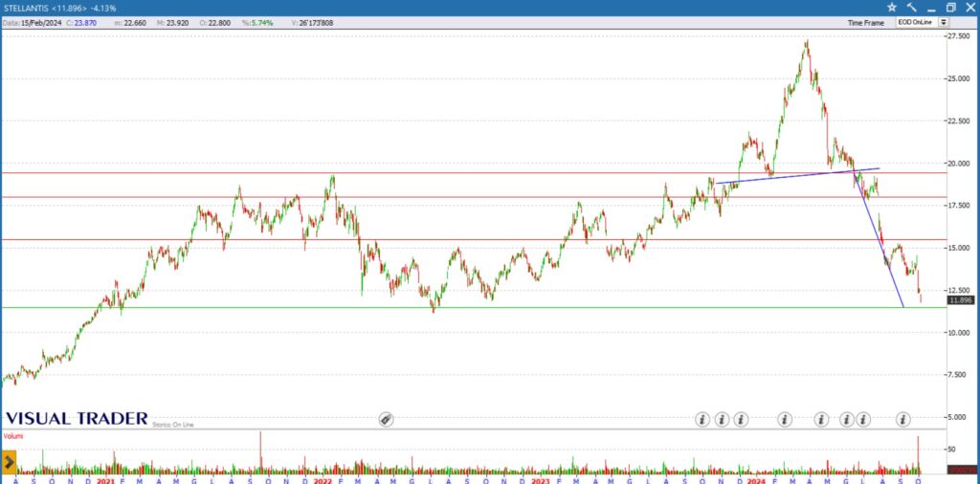Open info marker above September 2024

point(903,419)
